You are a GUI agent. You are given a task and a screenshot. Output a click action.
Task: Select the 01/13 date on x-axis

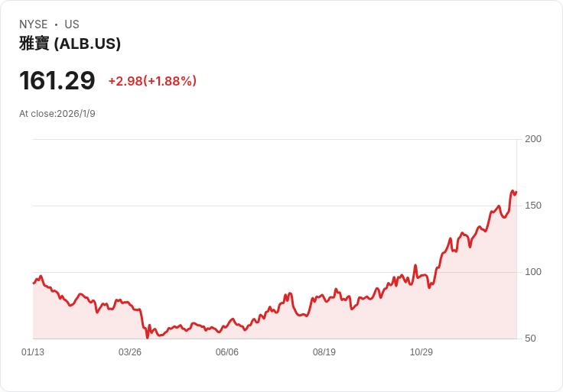(33, 352)
